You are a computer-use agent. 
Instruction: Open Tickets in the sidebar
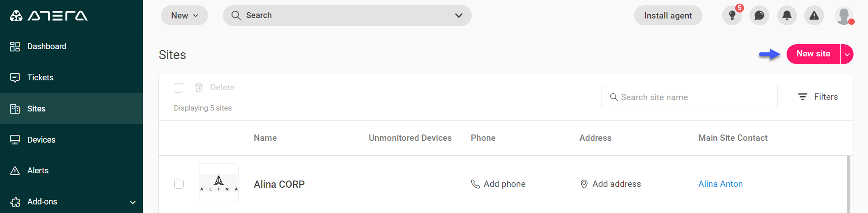tap(40, 78)
